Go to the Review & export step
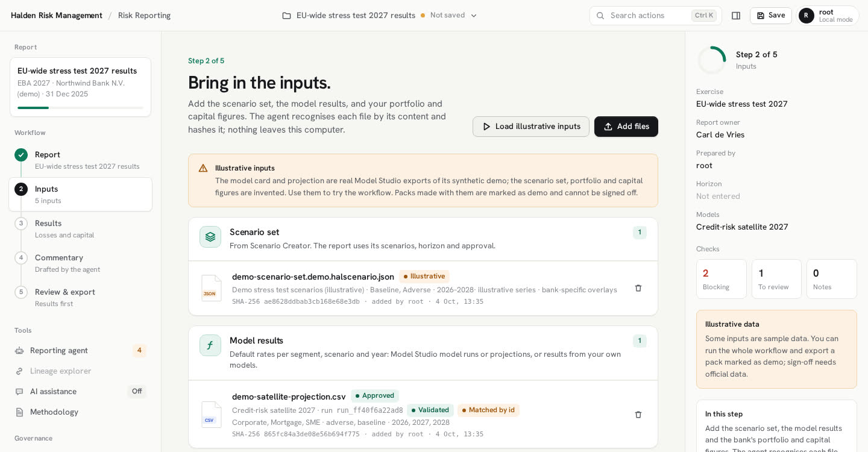 (80, 297)
